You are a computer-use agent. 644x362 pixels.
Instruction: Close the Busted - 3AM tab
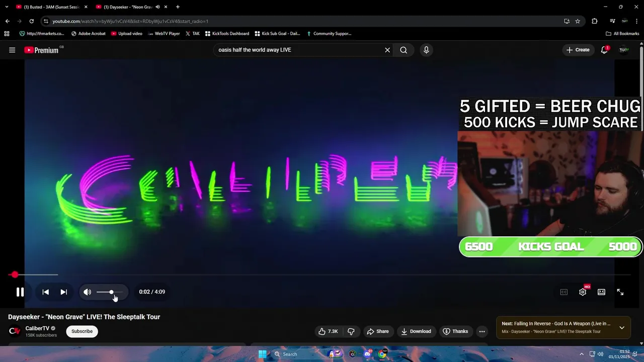point(86,7)
